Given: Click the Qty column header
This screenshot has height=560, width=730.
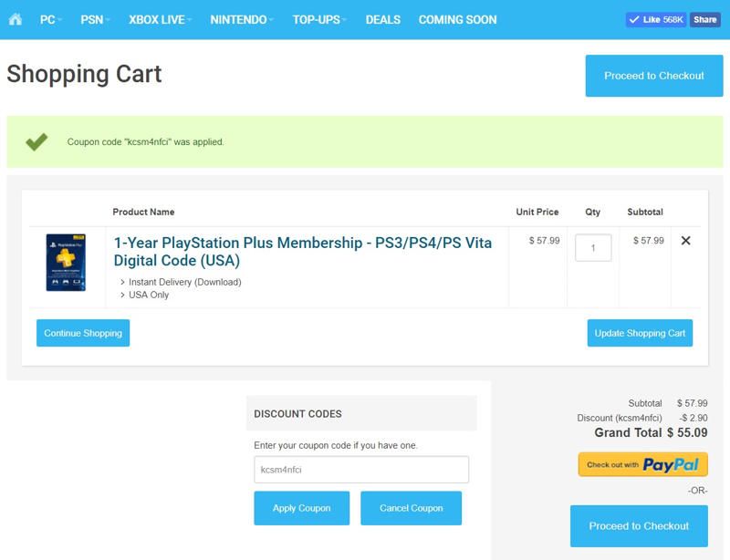Looking at the screenshot, I should [592, 212].
